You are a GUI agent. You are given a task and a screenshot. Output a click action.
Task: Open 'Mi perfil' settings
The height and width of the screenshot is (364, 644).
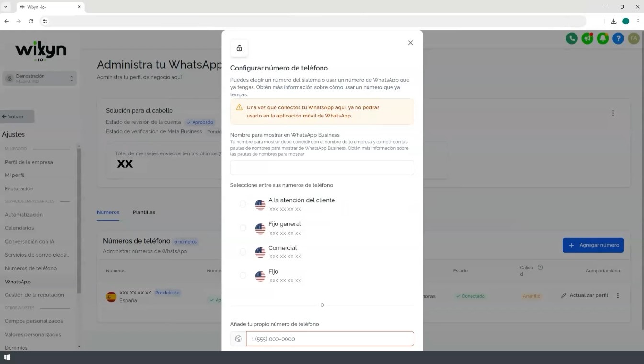click(x=15, y=176)
